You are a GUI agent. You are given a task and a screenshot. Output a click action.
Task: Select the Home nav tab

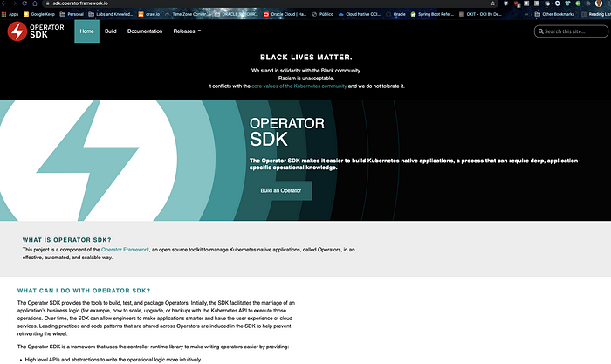(87, 31)
